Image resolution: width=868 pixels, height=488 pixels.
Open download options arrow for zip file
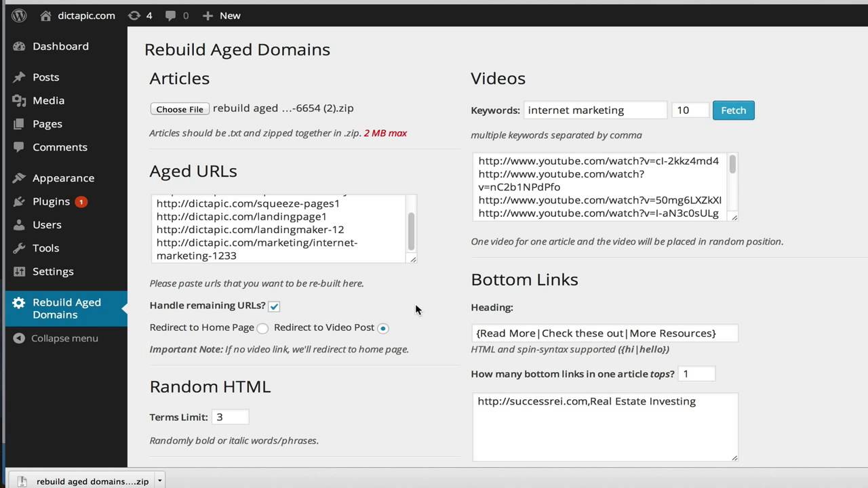(160, 481)
